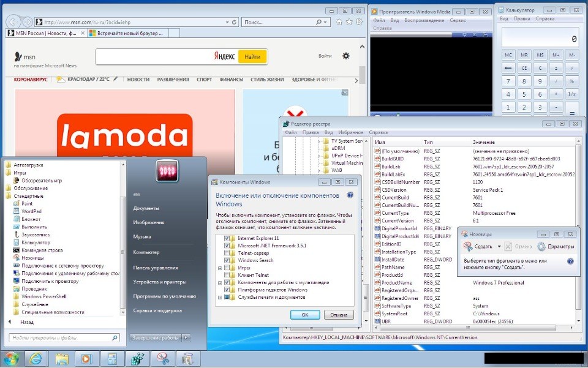This screenshot has height=368, width=588.
Task: Open the Правка menu in Calculator
Action: point(522,18)
